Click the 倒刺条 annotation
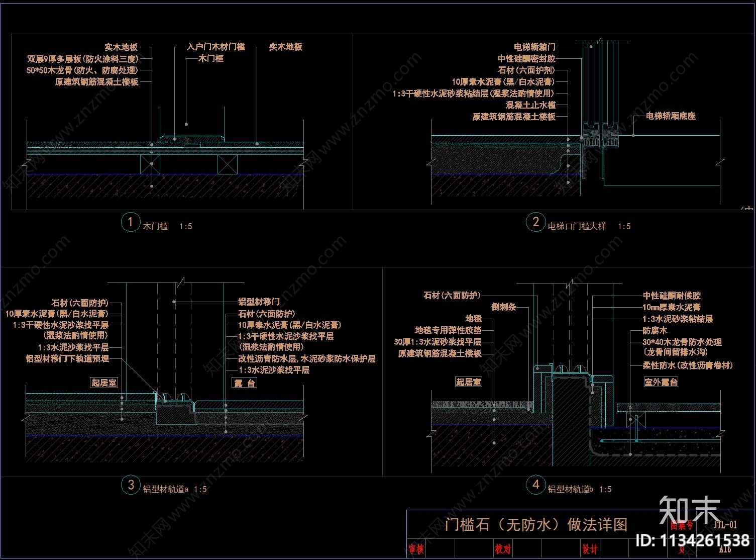 point(504,307)
